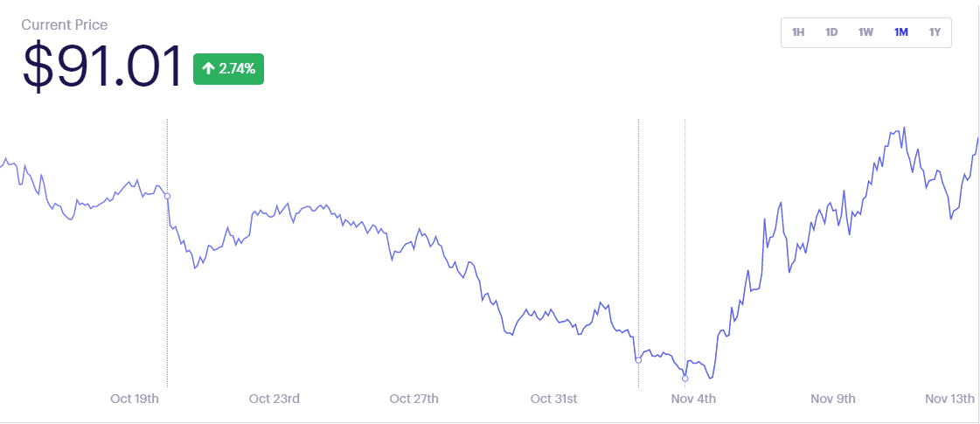Click the Oct 23rd date label
Image resolution: width=980 pixels, height=424 pixels.
click(x=274, y=399)
